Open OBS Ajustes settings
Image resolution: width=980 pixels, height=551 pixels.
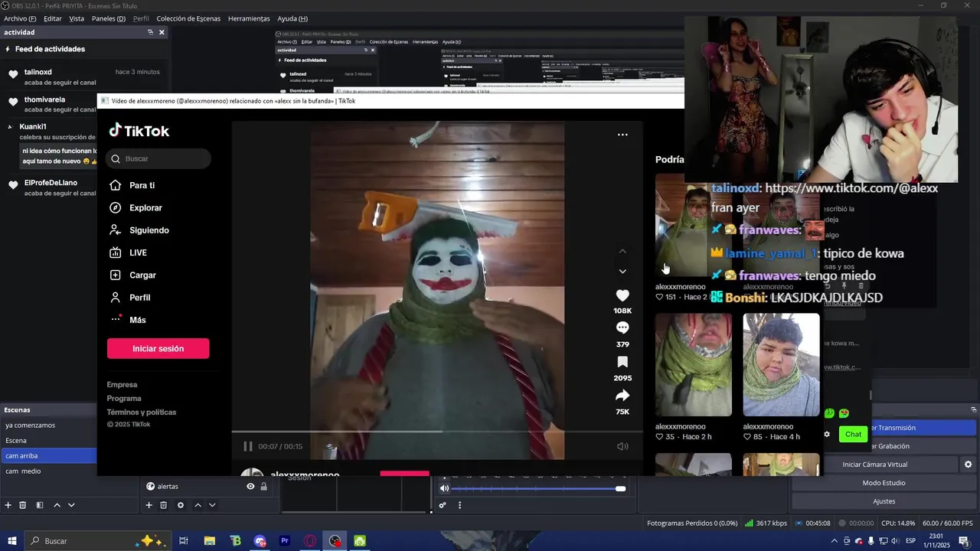[884, 501]
